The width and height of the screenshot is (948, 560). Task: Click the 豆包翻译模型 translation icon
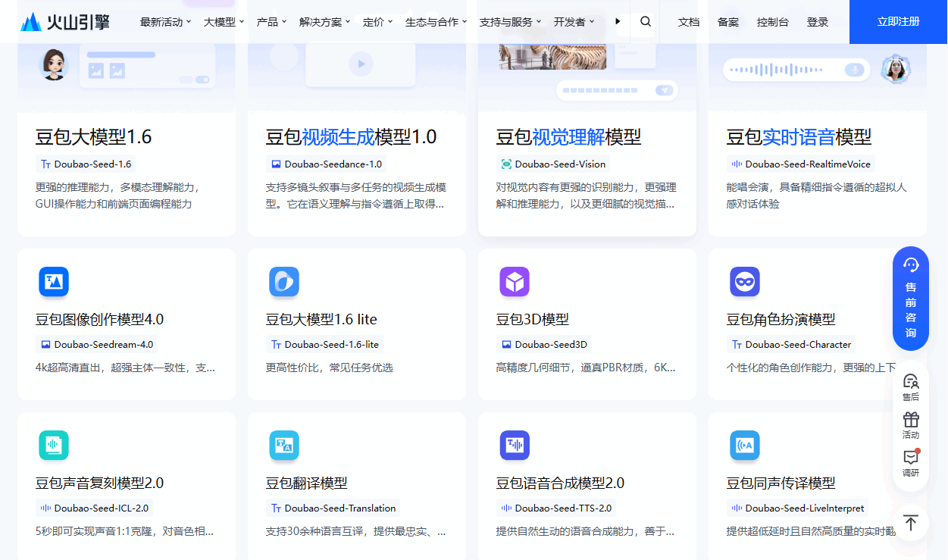pyautogui.click(x=284, y=445)
